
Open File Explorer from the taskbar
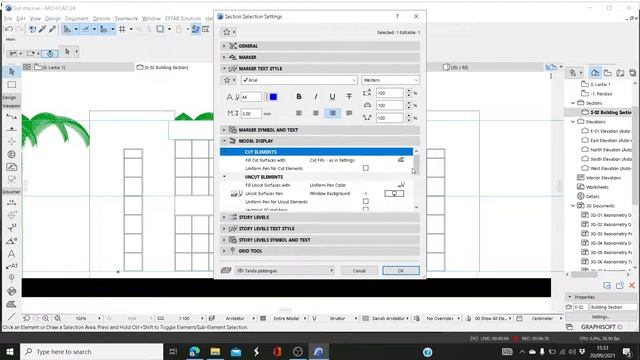(215, 351)
